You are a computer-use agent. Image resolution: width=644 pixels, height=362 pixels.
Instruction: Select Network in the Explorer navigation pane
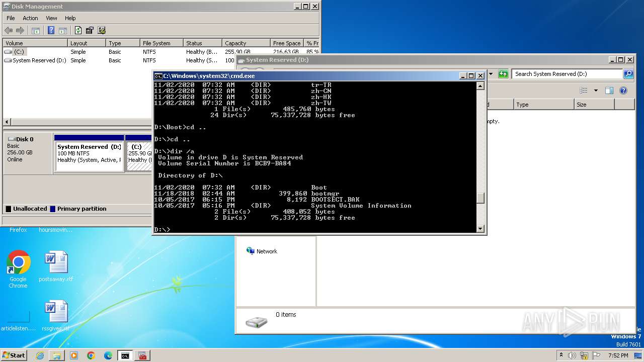tap(267, 251)
